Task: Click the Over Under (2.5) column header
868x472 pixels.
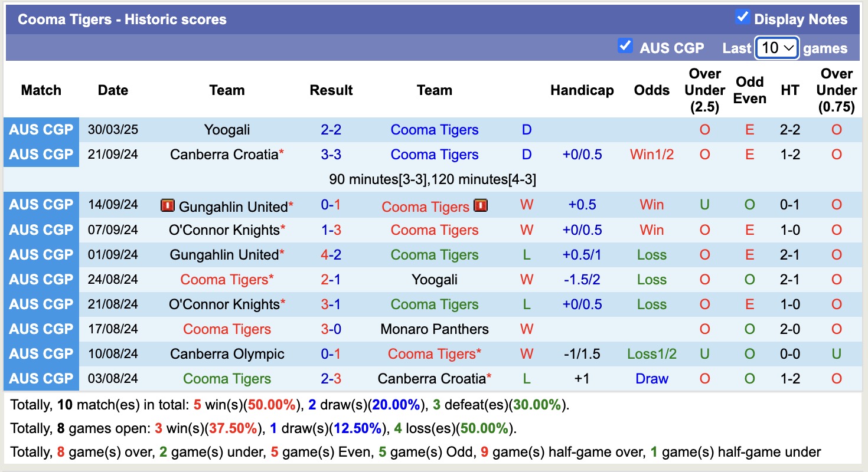Action: click(704, 90)
